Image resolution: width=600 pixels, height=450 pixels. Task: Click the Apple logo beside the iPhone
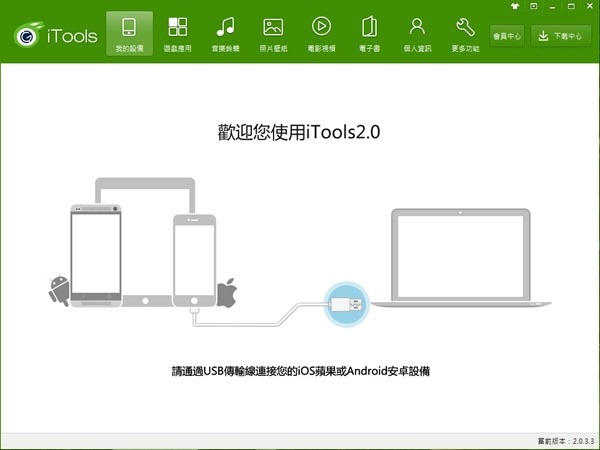227,293
